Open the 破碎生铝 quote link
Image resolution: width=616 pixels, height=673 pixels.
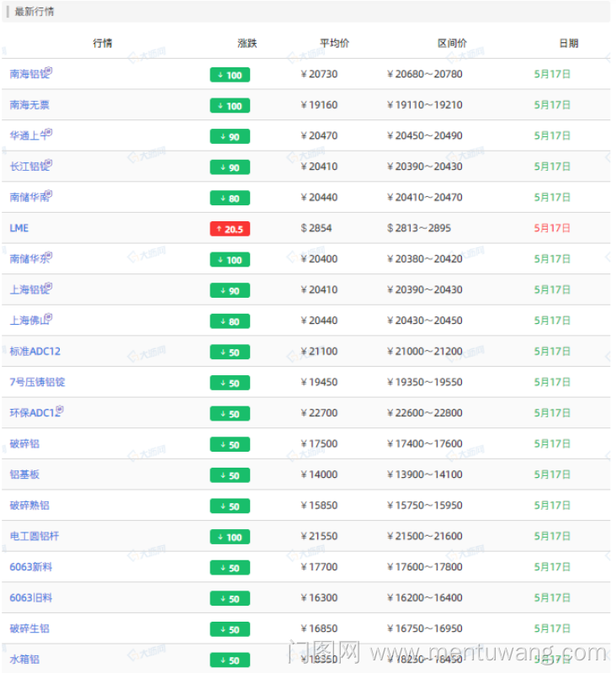(29, 628)
